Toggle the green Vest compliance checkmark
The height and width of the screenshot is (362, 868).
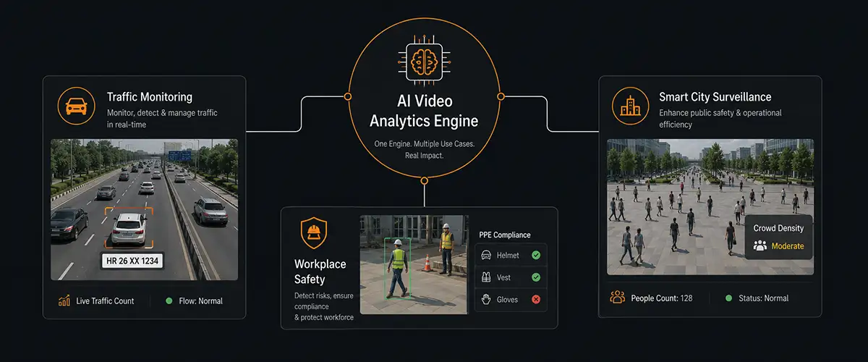click(x=536, y=277)
